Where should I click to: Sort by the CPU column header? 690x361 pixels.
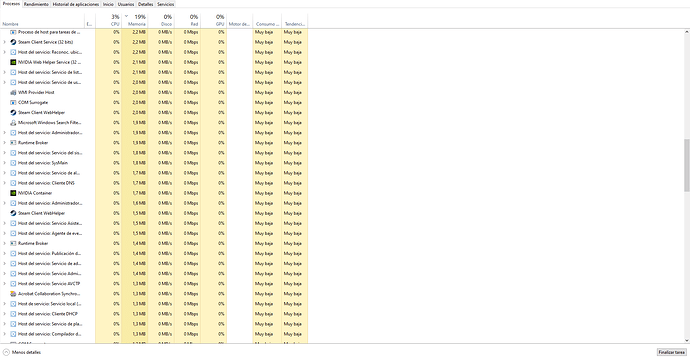coord(109,20)
